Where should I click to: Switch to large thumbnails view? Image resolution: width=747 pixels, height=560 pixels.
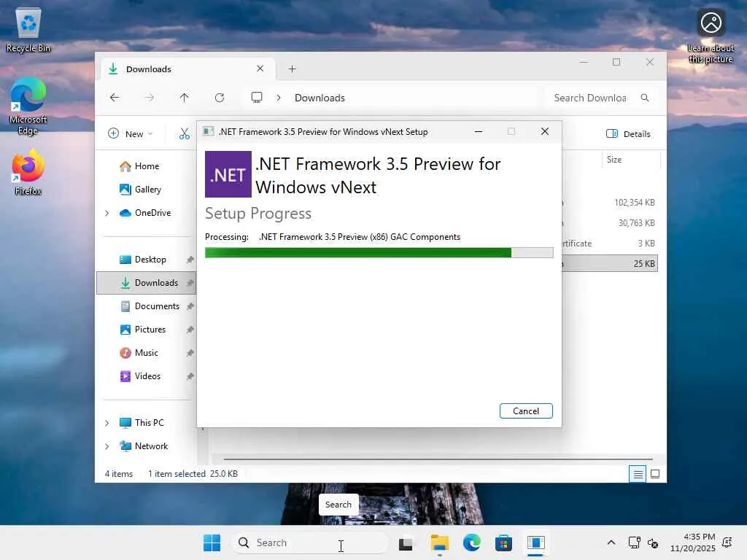(655, 474)
